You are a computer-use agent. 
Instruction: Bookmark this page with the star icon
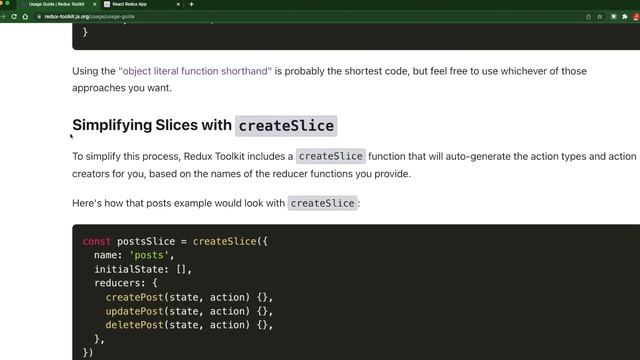point(600,16)
